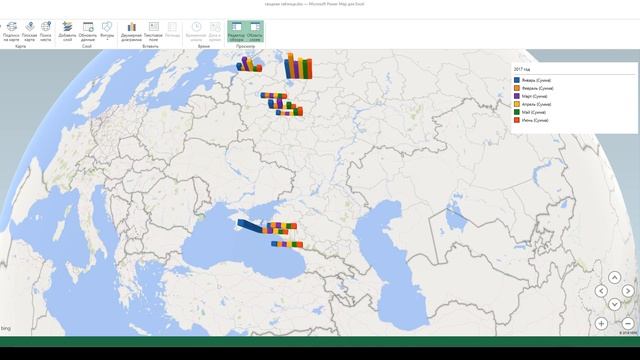The height and width of the screenshot is (360, 640).
Task: Insert a 2D chart (Двумерная диаграмма)
Action: 131,31
